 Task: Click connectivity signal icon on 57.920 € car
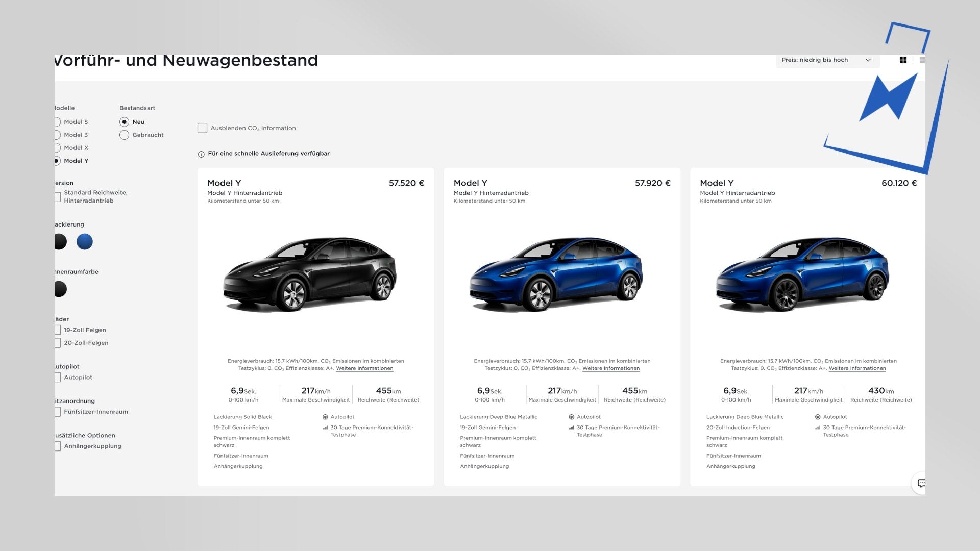click(571, 428)
